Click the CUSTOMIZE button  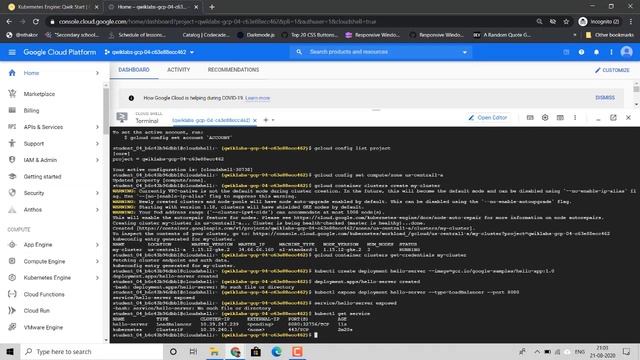(612, 70)
